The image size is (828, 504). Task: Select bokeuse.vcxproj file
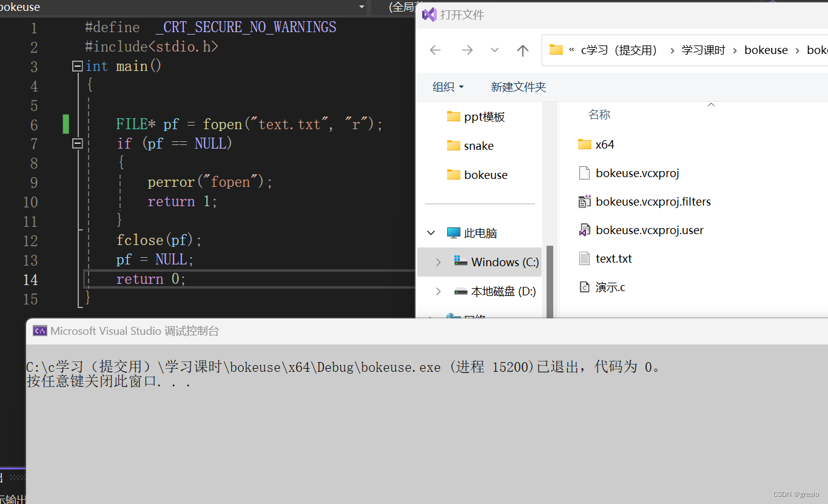(638, 173)
